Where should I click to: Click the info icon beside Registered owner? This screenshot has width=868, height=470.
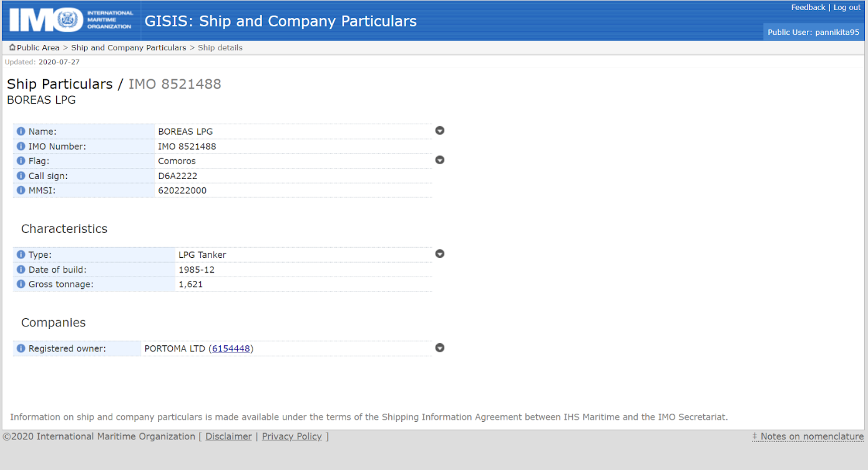[x=21, y=349]
